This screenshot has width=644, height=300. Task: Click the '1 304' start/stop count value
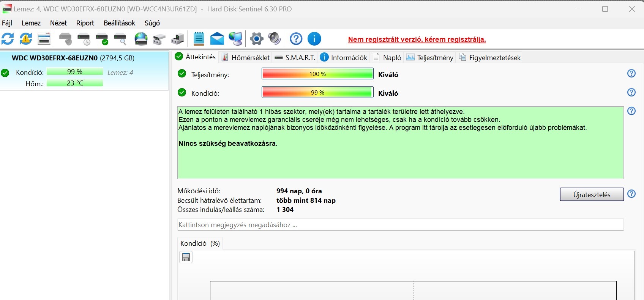(x=285, y=210)
